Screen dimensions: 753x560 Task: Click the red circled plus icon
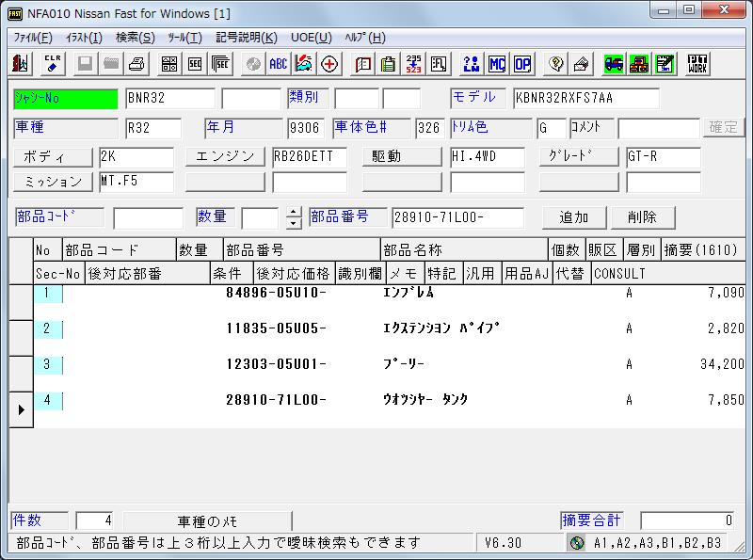click(x=329, y=64)
